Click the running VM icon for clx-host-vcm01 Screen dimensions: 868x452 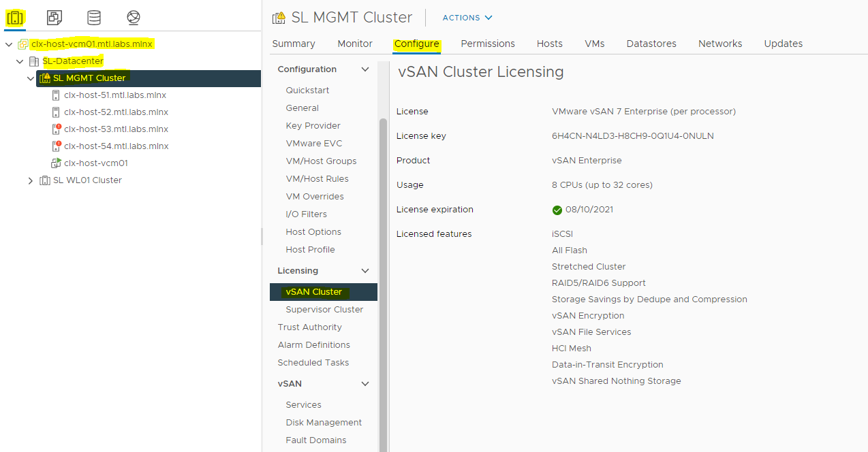coord(57,163)
